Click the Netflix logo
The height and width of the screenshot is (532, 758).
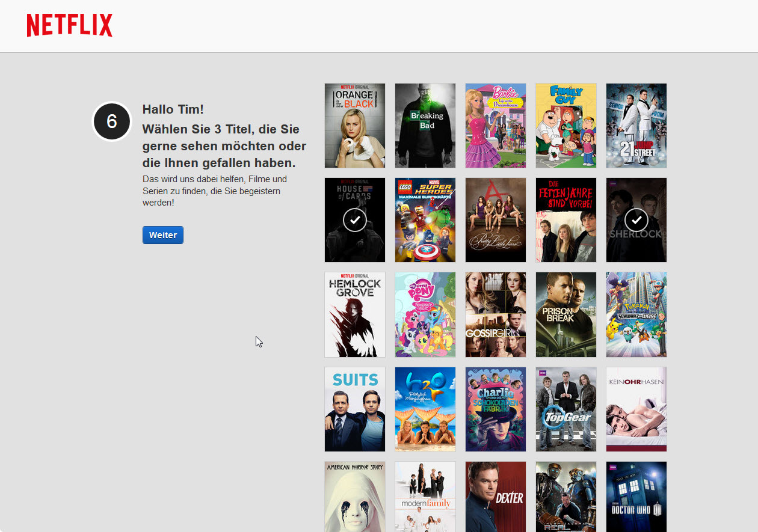coord(69,25)
